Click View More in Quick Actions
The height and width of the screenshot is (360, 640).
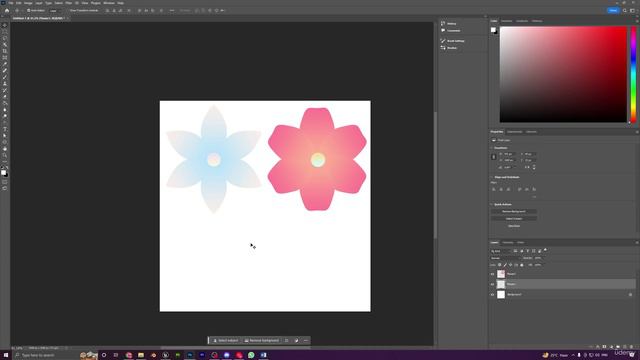[514, 226]
